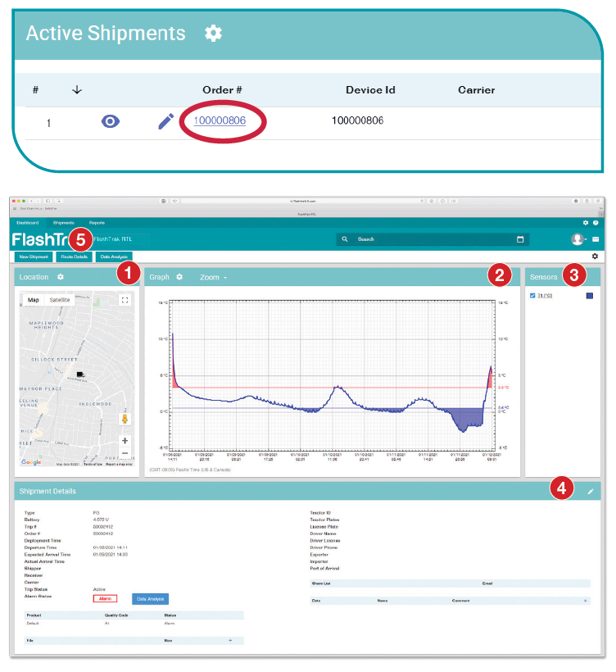Expand the Zoom dropdown in Graph panel
This screenshot has height=672, width=616.
(x=213, y=277)
